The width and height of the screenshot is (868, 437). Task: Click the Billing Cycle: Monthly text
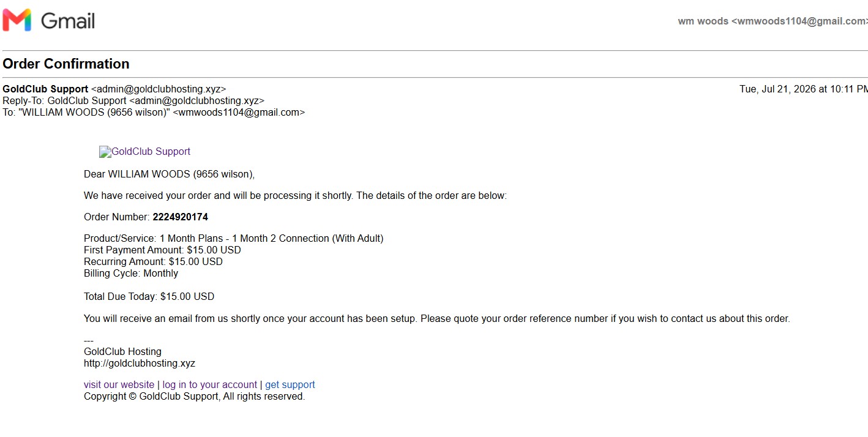131,274
